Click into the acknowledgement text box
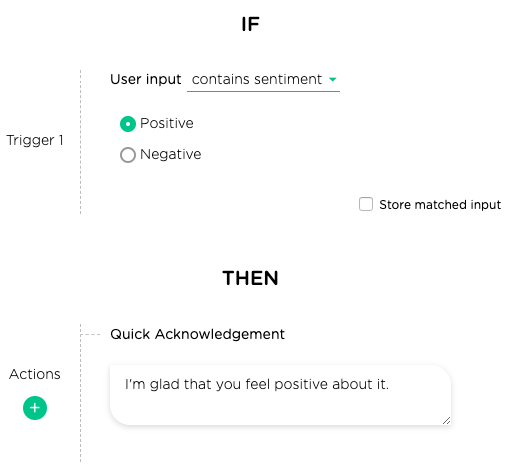Screen dimensions: 515x468 280,395
